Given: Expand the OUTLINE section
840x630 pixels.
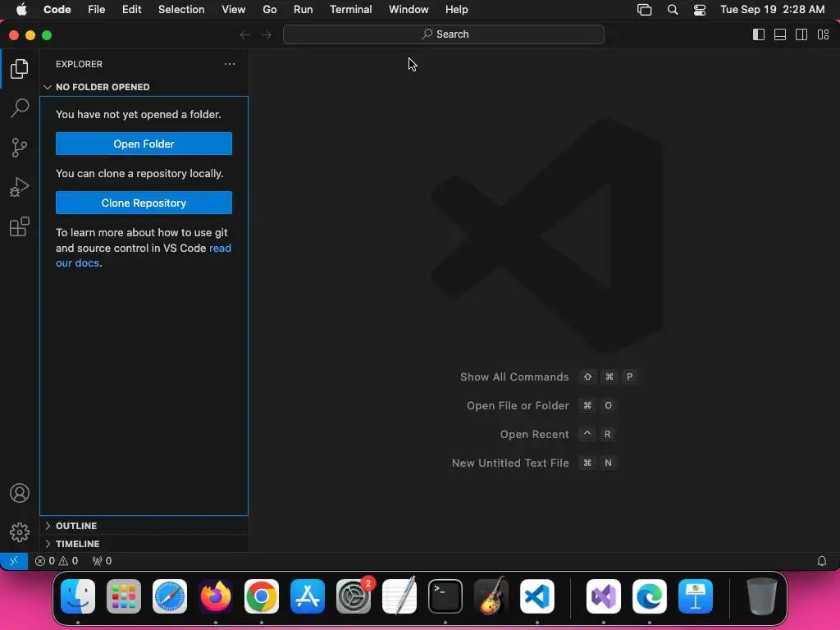Looking at the screenshot, I should (x=144, y=526).
